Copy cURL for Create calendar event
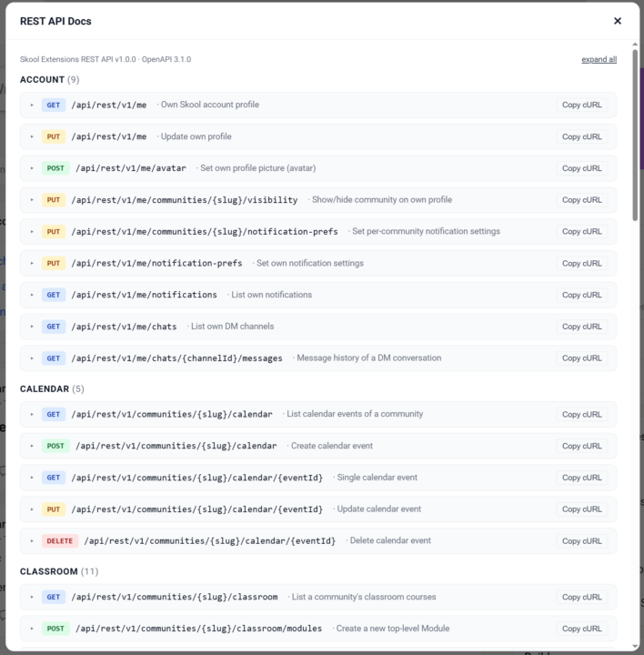Viewport: 644px width, 655px height. pos(582,446)
